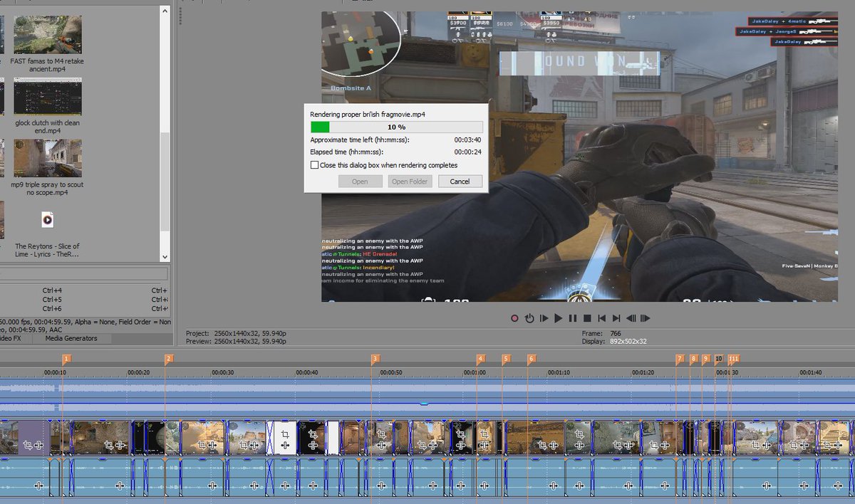This screenshot has width=855, height=504.
Task: Click the search field below the media list
Action: tap(84, 274)
